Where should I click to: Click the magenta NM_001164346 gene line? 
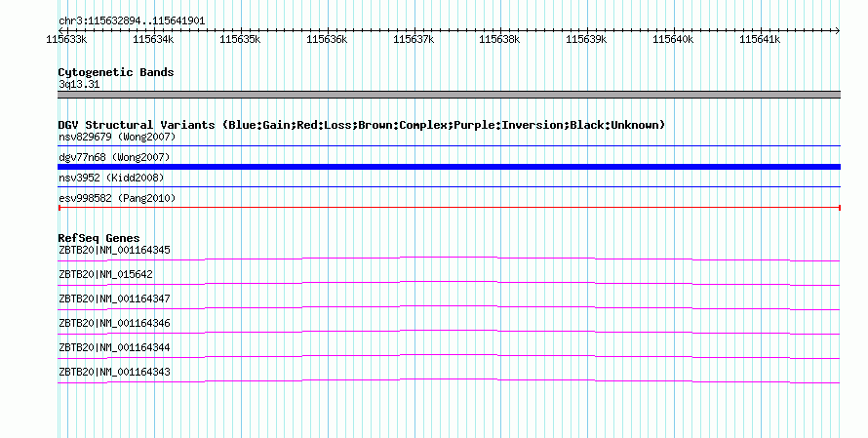449,332
